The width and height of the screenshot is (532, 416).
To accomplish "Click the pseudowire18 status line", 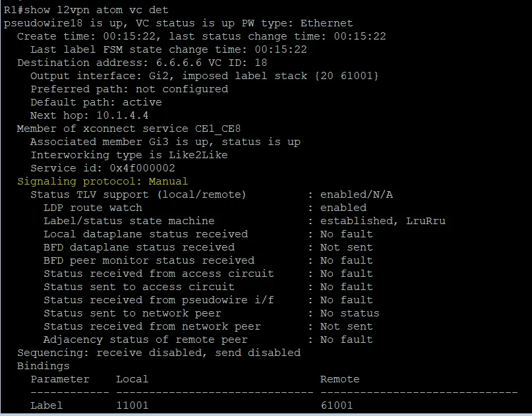I will (178, 23).
